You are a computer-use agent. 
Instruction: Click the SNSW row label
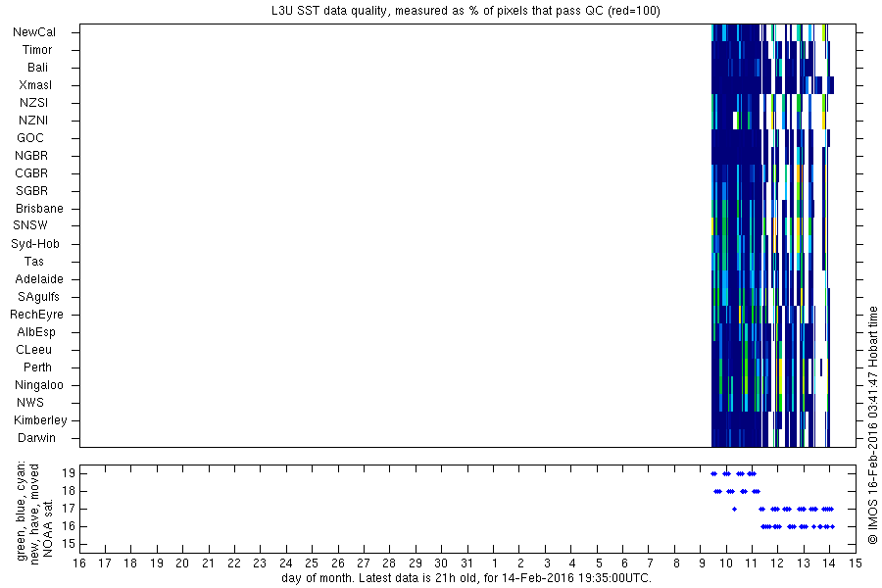[30, 225]
